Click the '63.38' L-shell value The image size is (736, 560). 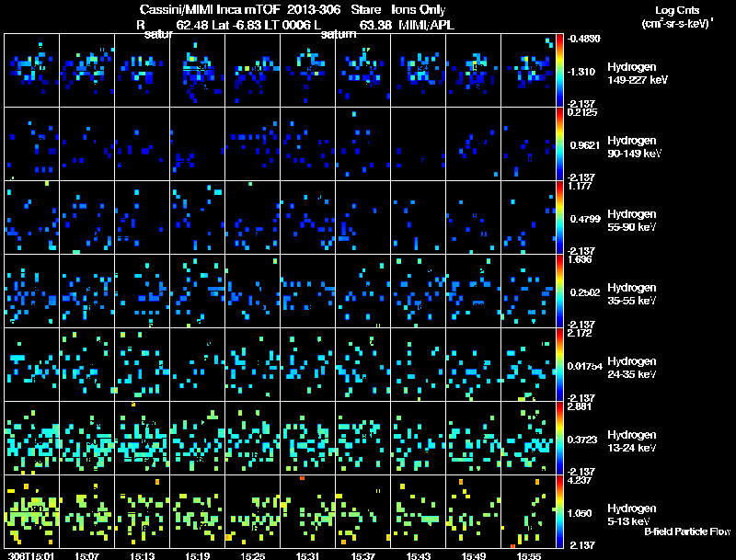click(x=375, y=25)
